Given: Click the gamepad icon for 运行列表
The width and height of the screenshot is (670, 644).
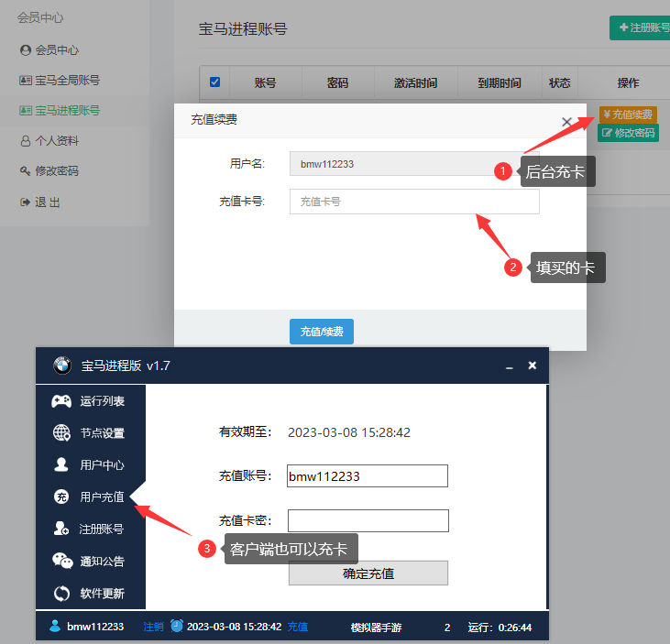Looking at the screenshot, I should (61, 401).
